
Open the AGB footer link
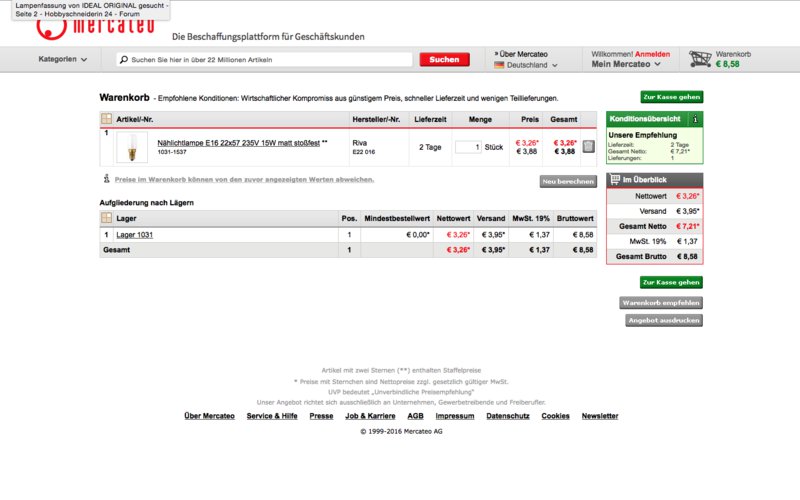point(415,416)
